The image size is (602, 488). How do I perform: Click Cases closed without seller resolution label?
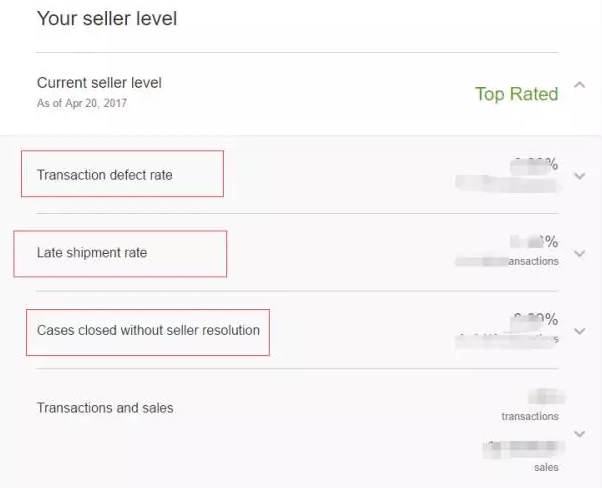pyautogui.click(x=148, y=330)
